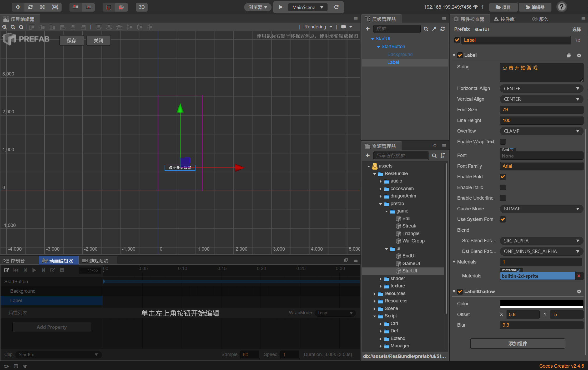
Task: Select the move transform tool
Action: pos(18,7)
